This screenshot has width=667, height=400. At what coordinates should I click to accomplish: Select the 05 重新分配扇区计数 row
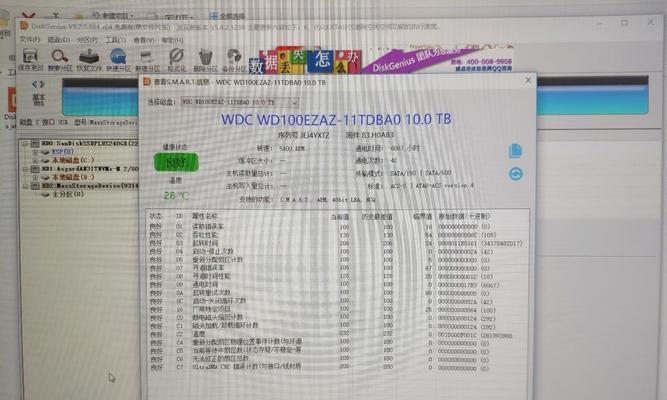pyautogui.click(x=336, y=260)
